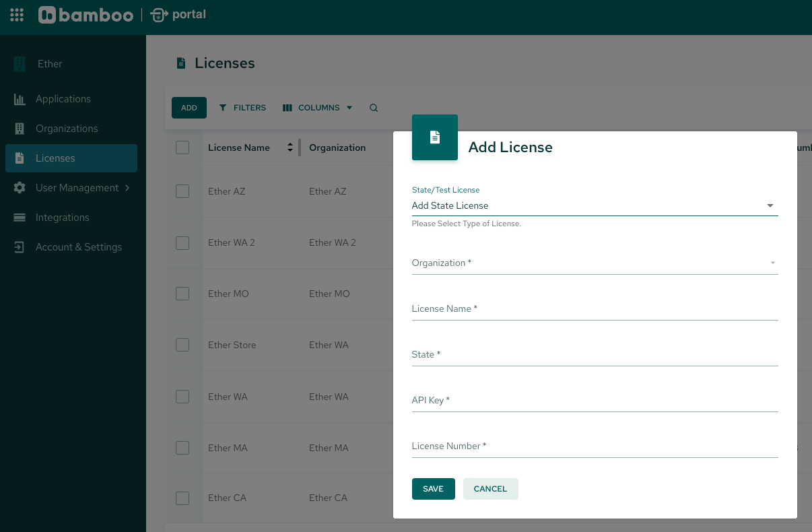Click the portal logo icon
This screenshot has width=812, height=532.
tap(159, 15)
